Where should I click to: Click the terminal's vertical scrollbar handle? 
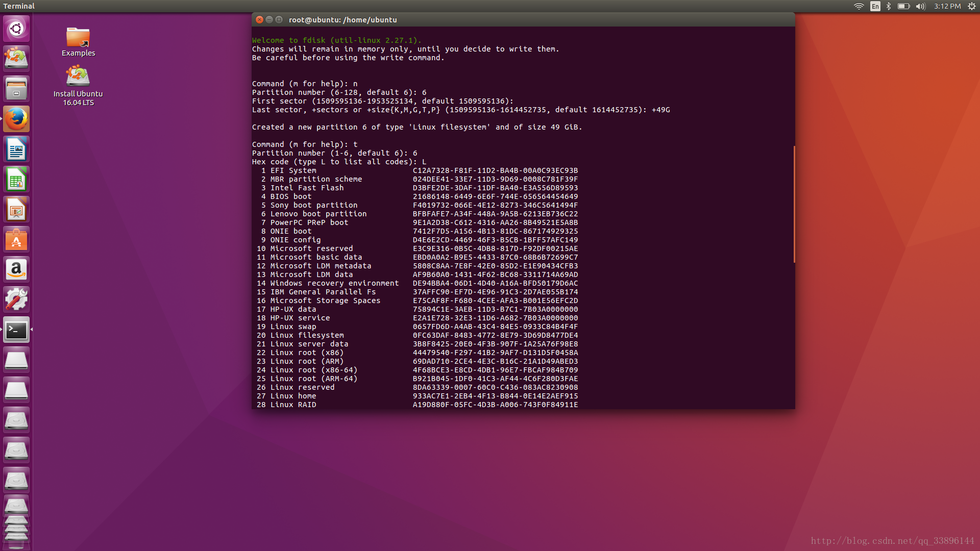click(794, 204)
